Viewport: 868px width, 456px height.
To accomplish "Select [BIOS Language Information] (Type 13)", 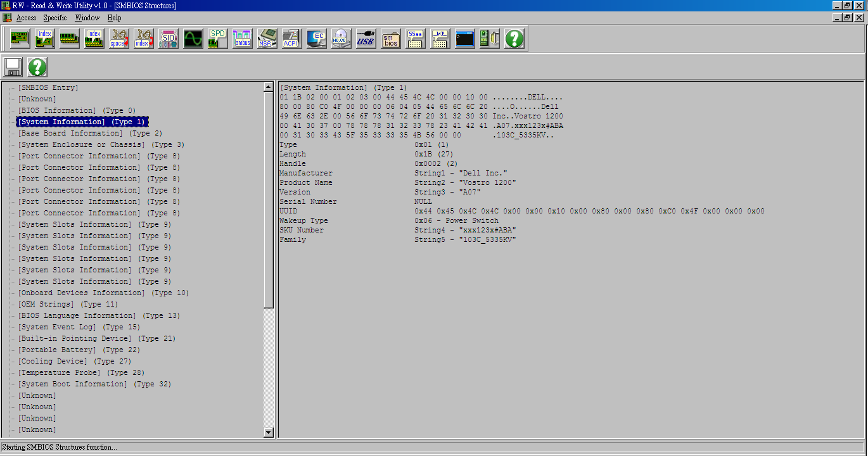I will tap(99, 315).
